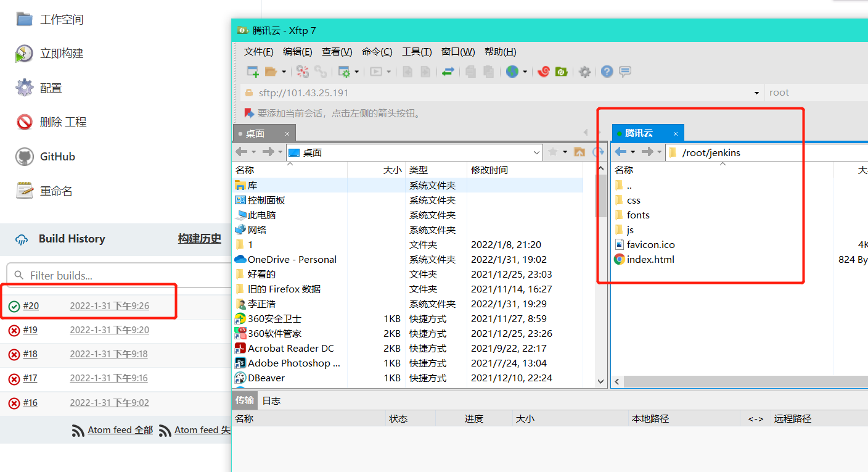The height and width of the screenshot is (472, 868).
Task: Select the fonts folder in remote pane
Action: tap(638, 215)
